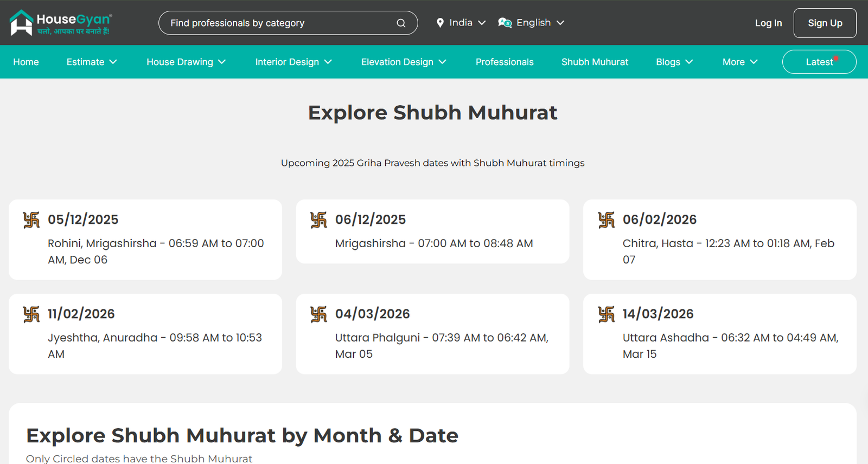Open the Elevation Design dropdown

click(x=404, y=62)
